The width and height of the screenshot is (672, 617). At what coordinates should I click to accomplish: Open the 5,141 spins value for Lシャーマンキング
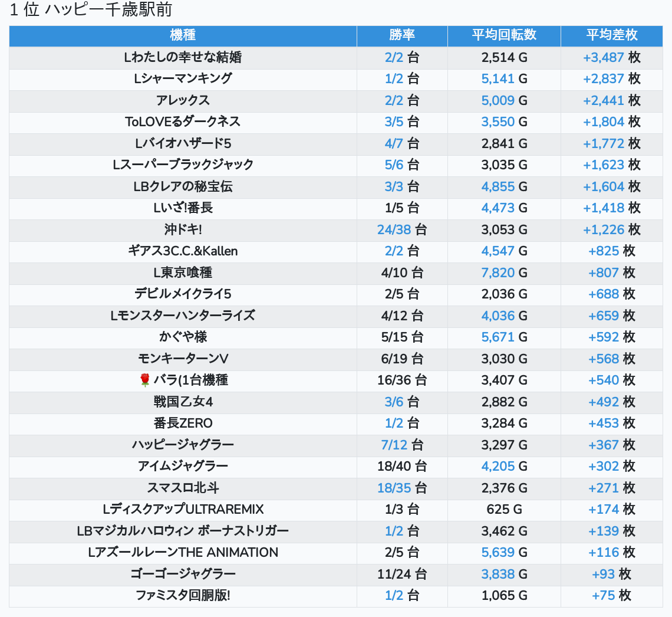click(498, 79)
